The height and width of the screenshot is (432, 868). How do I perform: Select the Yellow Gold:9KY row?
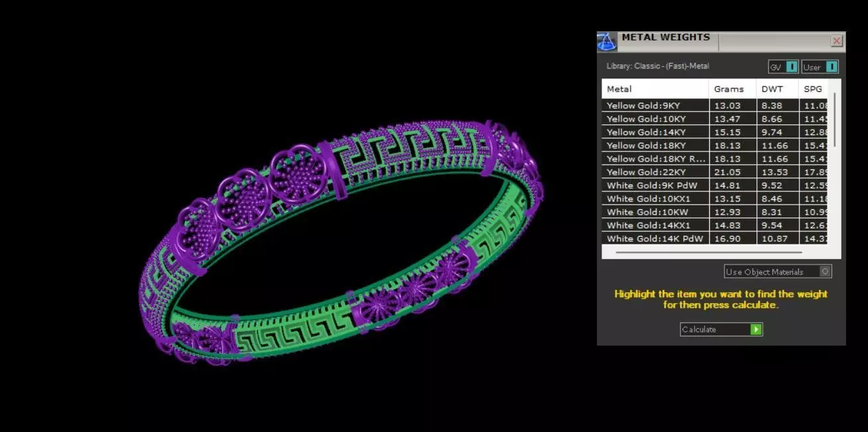tap(714, 106)
